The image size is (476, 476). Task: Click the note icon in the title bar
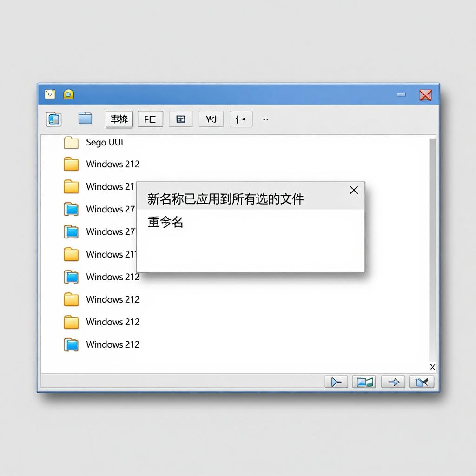[50, 94]
